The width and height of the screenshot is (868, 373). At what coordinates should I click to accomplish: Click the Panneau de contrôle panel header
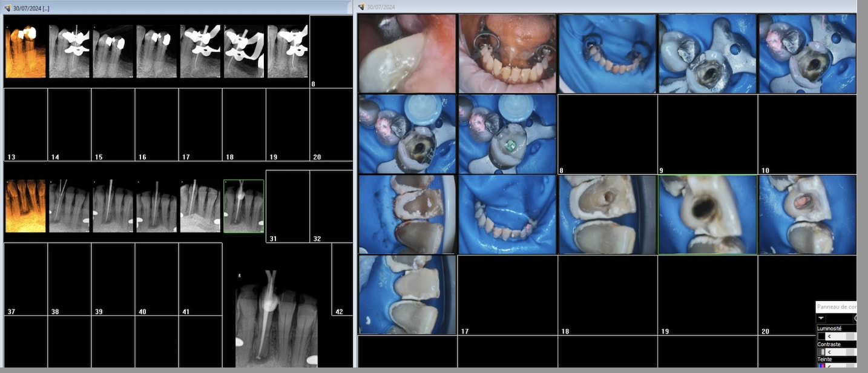pyautogui.click(x=836, y=307)
